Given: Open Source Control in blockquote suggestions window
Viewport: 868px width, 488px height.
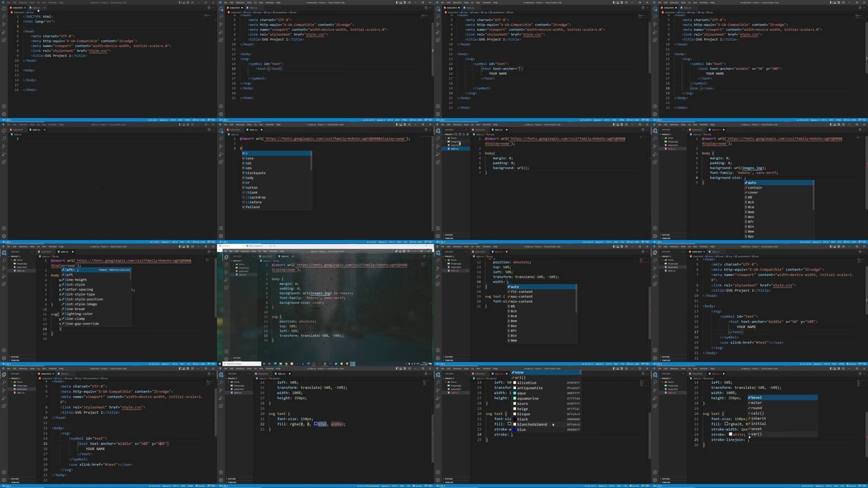Looking at the screenshot, I should click(221, 146).
